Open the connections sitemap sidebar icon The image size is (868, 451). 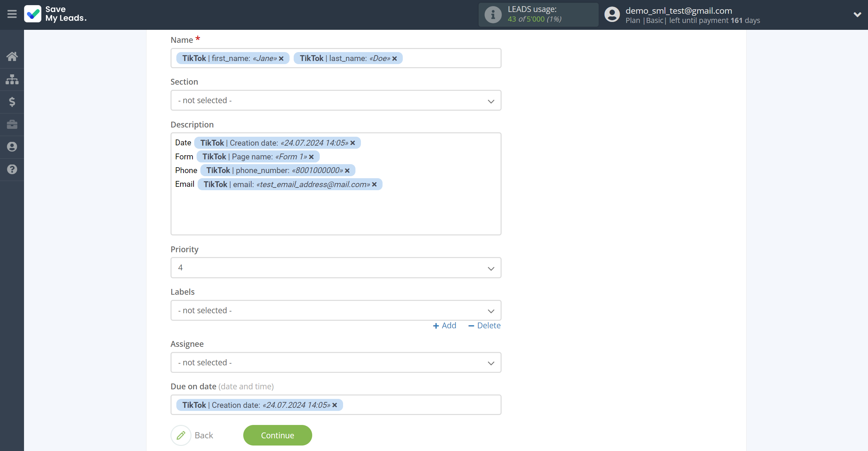click(x=12, y=79)
